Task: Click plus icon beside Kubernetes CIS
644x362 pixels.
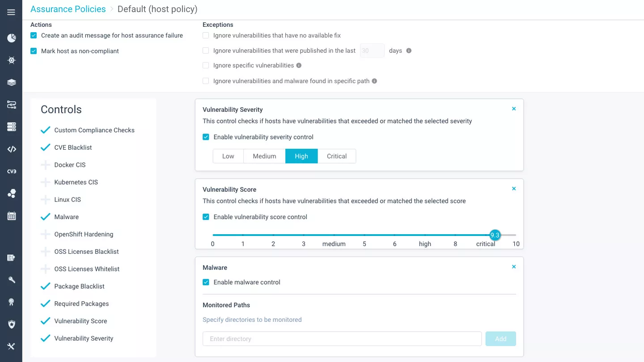Action: click(x=45, y=182)
